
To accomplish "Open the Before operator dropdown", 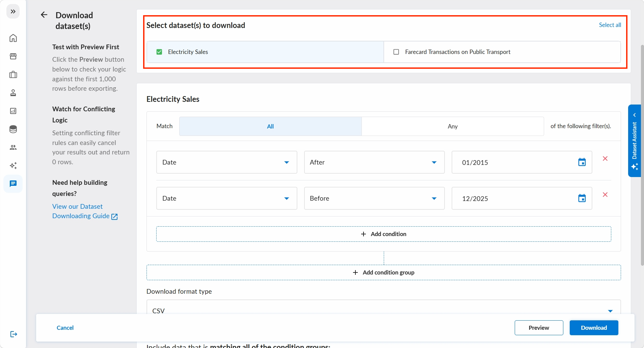I will tap(374, 198).
